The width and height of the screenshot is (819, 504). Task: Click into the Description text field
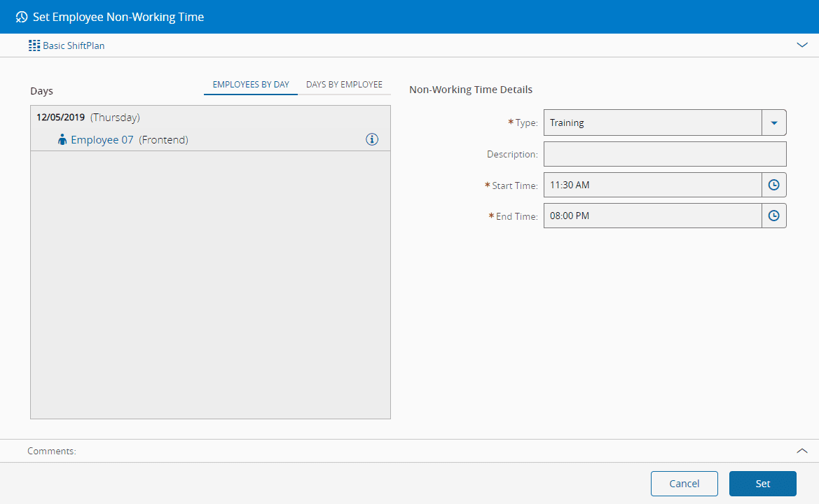tap(664, 154)
